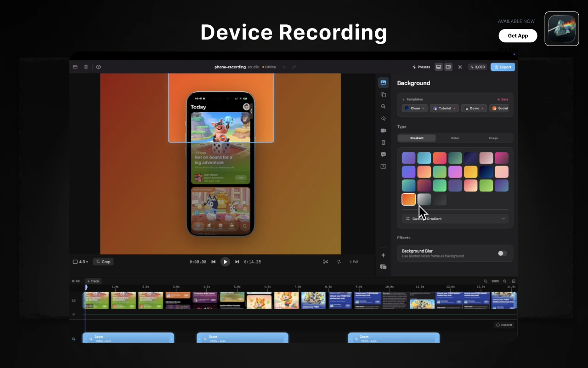Open the 4:3 aspect ratio dropdown
Viewport: 588px width, 368px height.
80,262
